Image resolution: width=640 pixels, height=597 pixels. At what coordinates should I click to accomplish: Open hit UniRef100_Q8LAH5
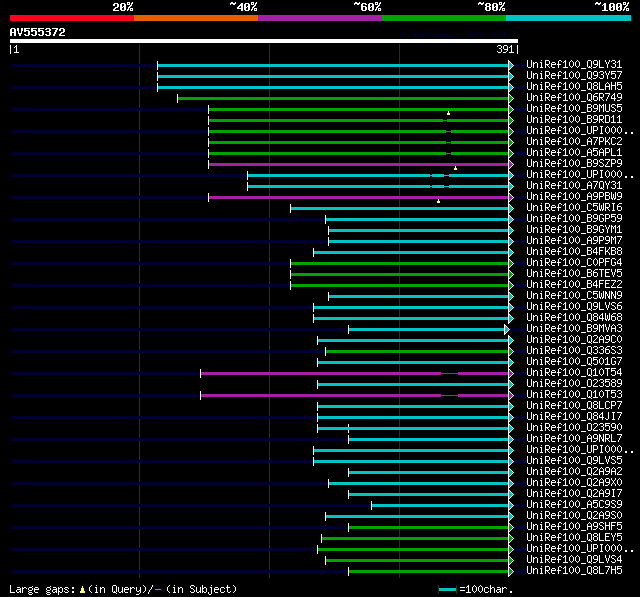click(574, 87)
